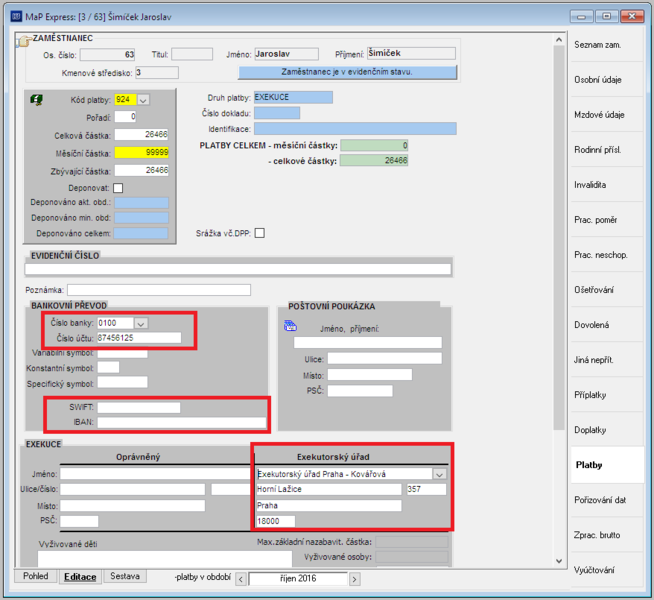Image resolution: width=654 pixels, height=600 pixels.
Task: Click the Horní Lažice street field
Action: click(329, 490)
